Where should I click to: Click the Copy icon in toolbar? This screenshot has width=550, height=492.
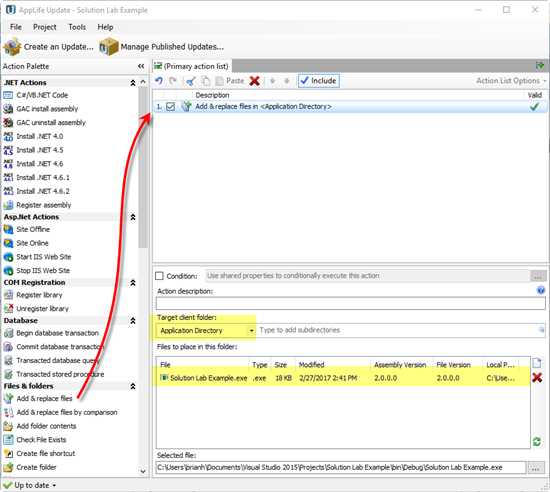coord(206,81)
